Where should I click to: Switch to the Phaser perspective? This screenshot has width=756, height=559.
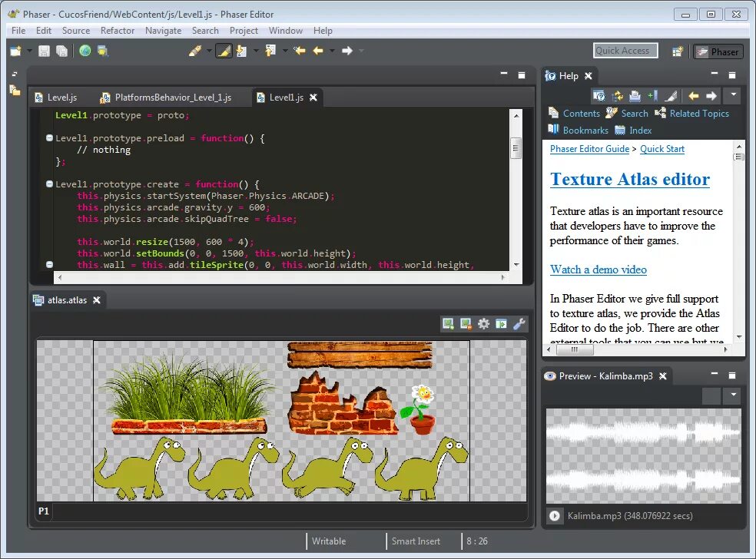tap(718, 51)
